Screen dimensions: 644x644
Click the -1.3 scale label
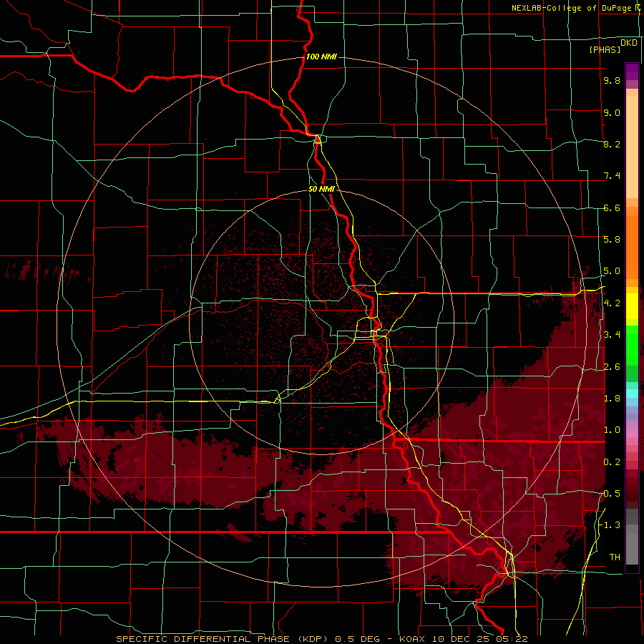(610, 525)
